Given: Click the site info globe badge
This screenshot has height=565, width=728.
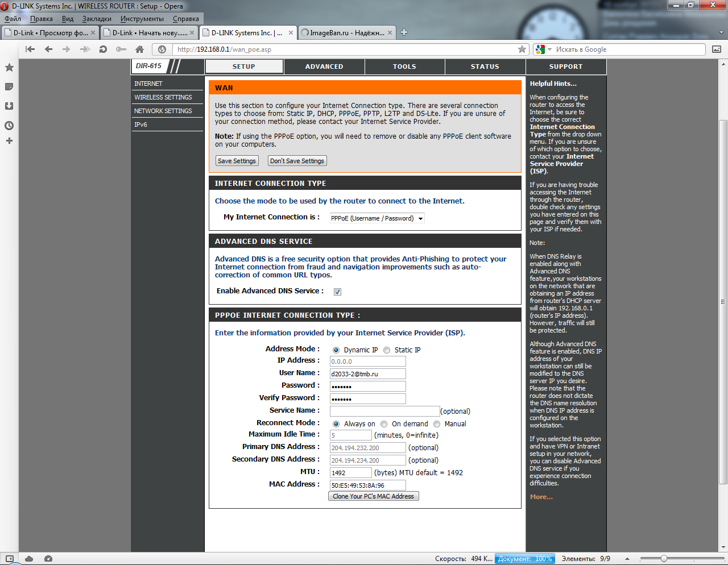Looking at the screenshot, I should [162, 49].
